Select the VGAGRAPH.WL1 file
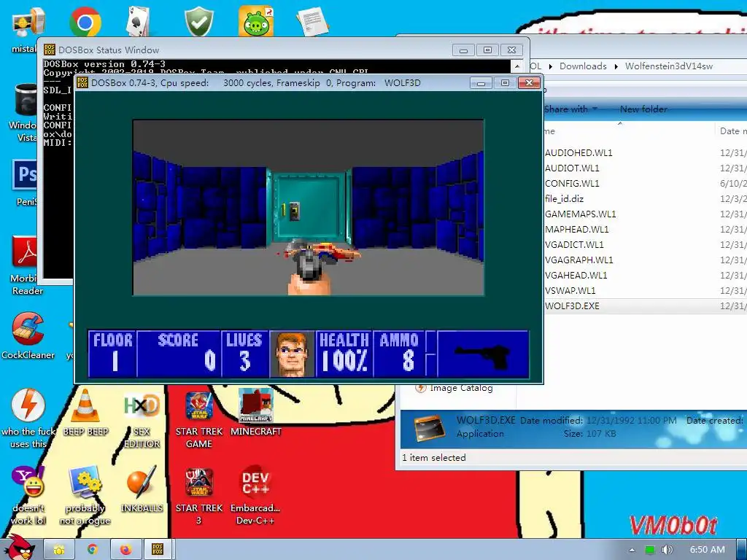The width and height of the screenshot is (747, 560). tap(578, 260)
